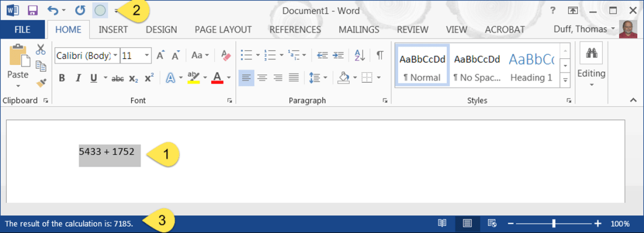Screen dimensions: 644x233
Task: Switch to the INSERT tab
Action: click(x=113, y=29)
